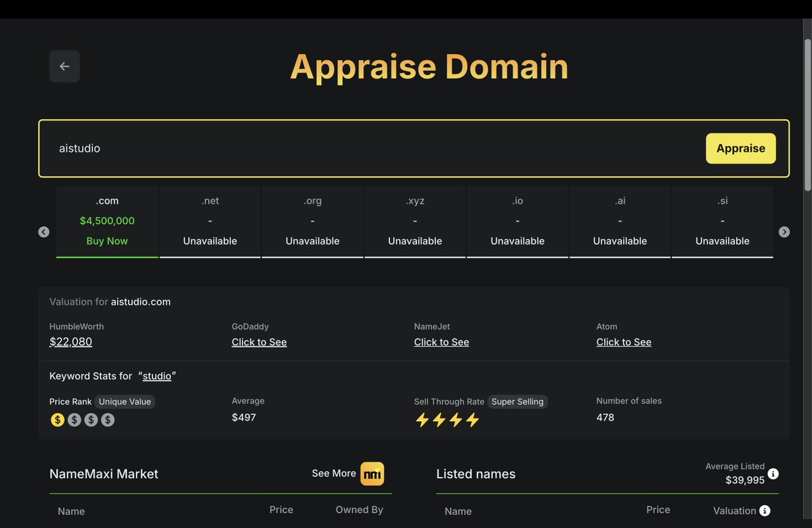
Task: Click the yellow Appraise button
Action: pos(740,148)
